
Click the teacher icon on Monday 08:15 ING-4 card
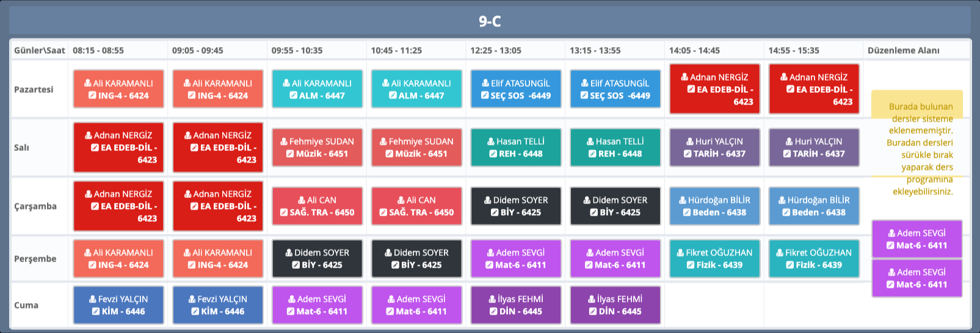coord(88,83)
